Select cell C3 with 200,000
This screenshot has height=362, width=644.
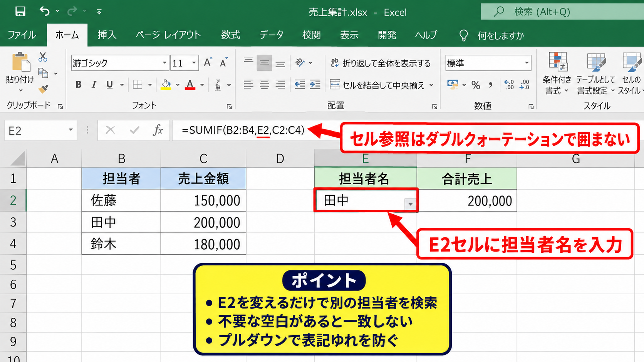[203, 222]
